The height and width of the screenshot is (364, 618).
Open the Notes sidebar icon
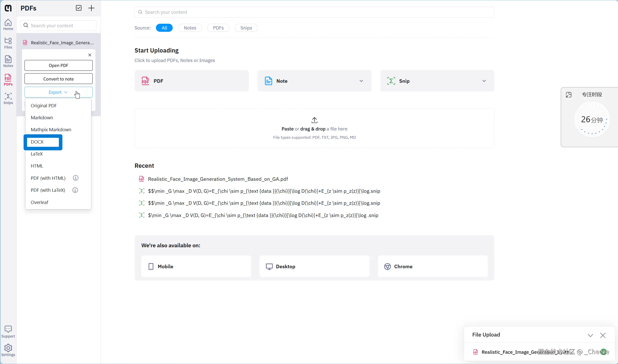pos(8,61)
